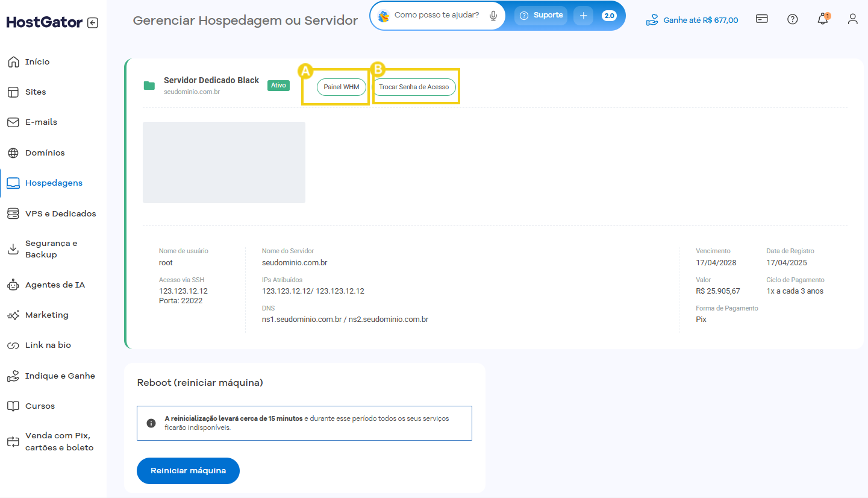Image resolution: width=868 pixels, height=498 pixels.
Task: Open Segurança e Backup in the sidebar
Action: pyautogui.click(x=51, y=249)
